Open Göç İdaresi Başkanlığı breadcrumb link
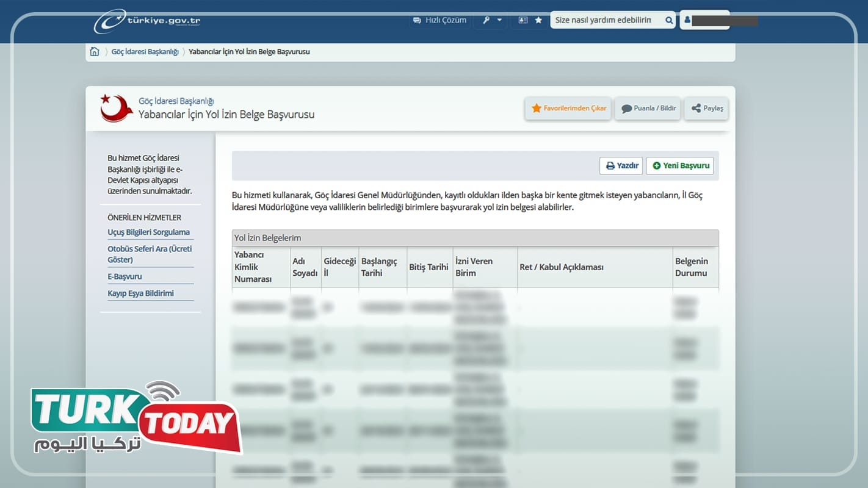Image resolution: width=868 pixels, height=488 pixels. tap(145, 52)
